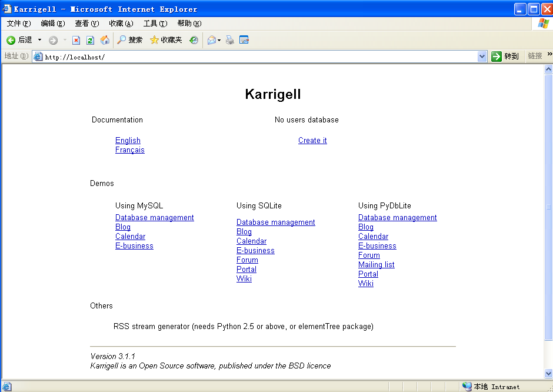Click the scrollbar down arrow
The height and width of the screenshot is (392, 553).
pyautogui.click(x=548, y=373)
